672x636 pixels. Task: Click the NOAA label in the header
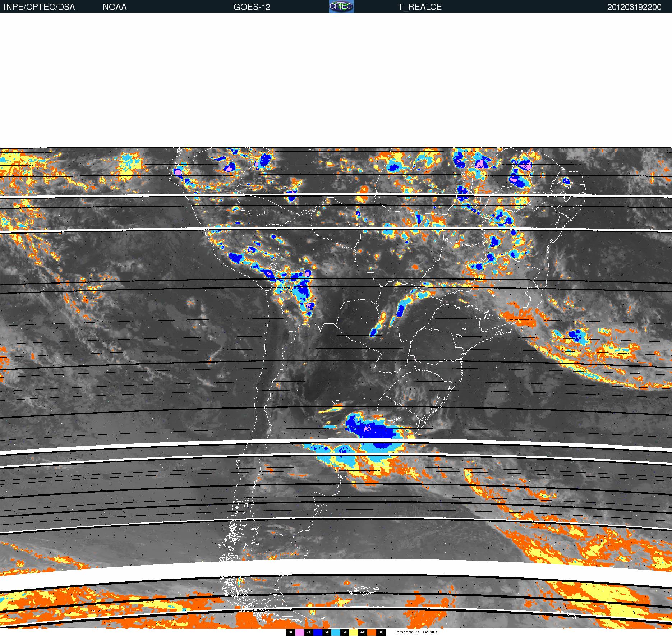[x=115, y=7]
